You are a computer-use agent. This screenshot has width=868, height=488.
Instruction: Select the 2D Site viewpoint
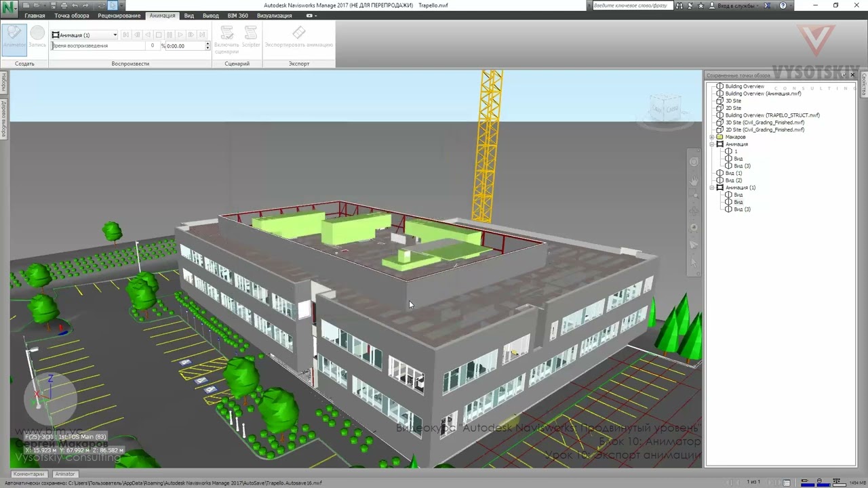click(x=733, y=108)
